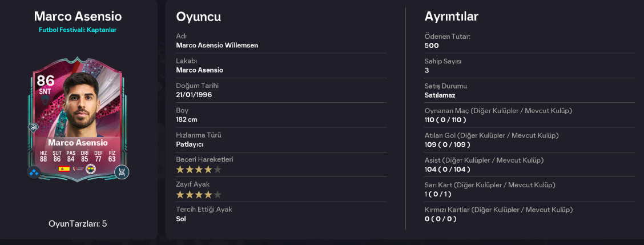Click the playstyle badge on card's left edge
644x245 pixels.
click(33, 127)
